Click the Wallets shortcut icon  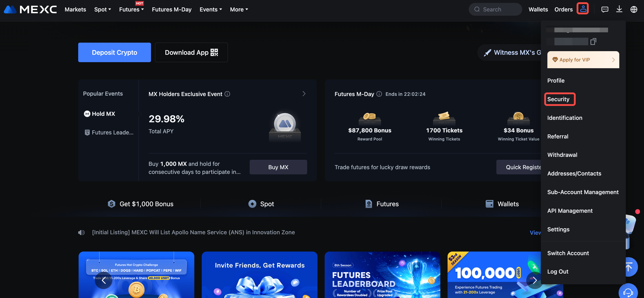(489, 204)
